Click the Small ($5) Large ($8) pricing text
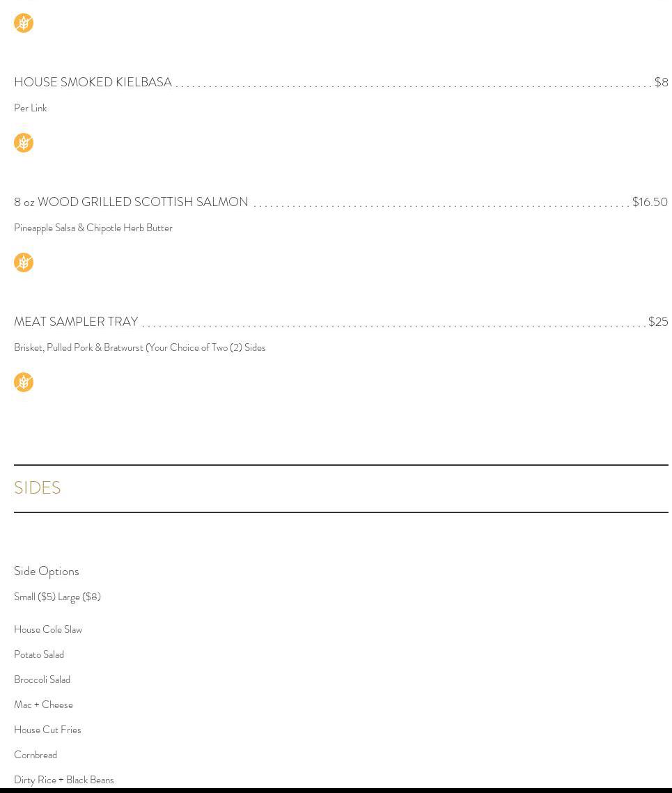The image size is (672, 793). [x=57, y=597]
